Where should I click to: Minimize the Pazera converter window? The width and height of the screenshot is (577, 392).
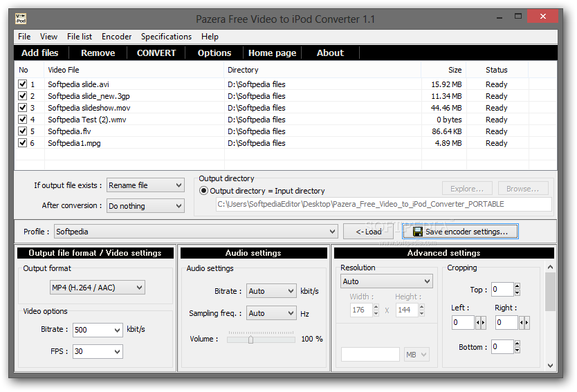point(500,17)
